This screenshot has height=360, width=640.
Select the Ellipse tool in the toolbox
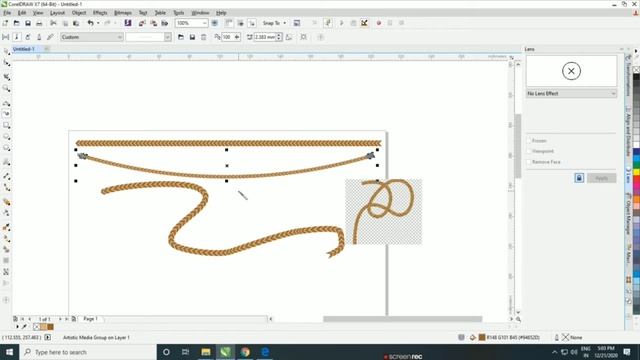point(6,137)
